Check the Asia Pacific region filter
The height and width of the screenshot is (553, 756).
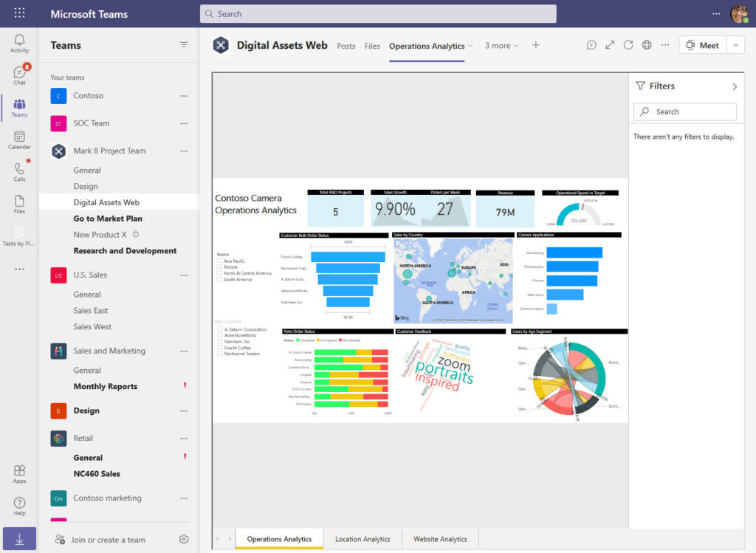[219, 261]
